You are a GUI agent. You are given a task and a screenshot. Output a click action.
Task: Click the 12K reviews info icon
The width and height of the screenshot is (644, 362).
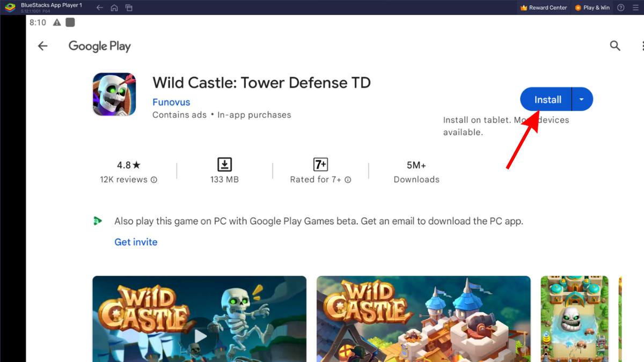click(154, 180)
